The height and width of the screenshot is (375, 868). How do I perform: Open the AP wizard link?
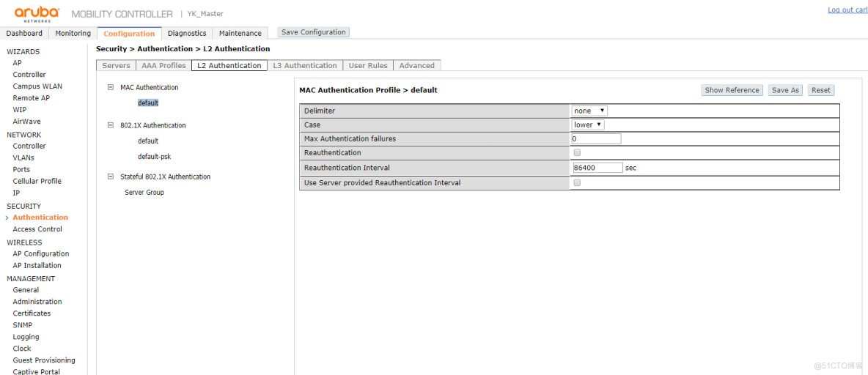17,63
